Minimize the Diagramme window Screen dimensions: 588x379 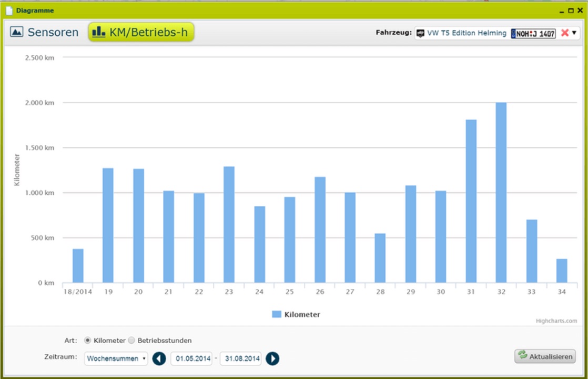(562, 10)
